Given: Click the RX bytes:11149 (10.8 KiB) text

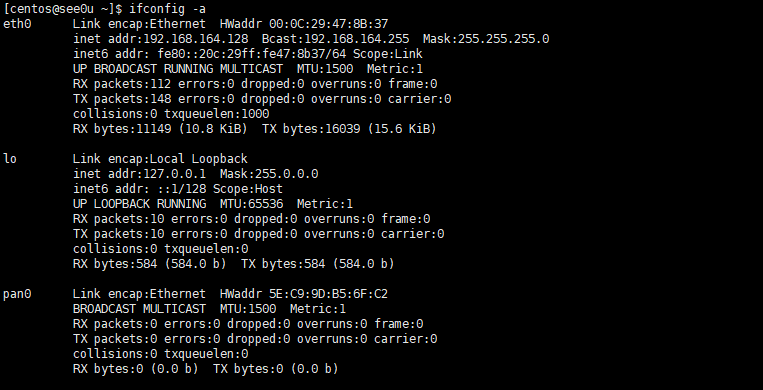Looking at the screenshot, I should (160, 129).
